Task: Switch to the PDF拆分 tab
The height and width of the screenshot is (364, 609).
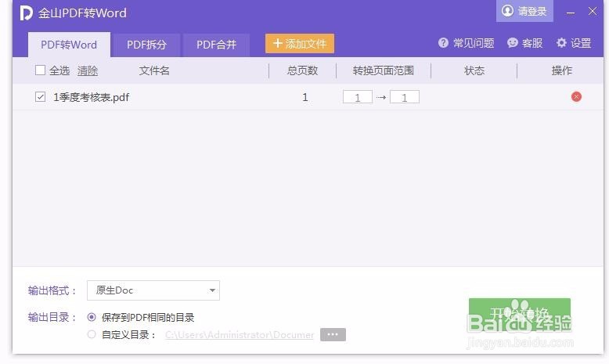Action: (147, 45)
